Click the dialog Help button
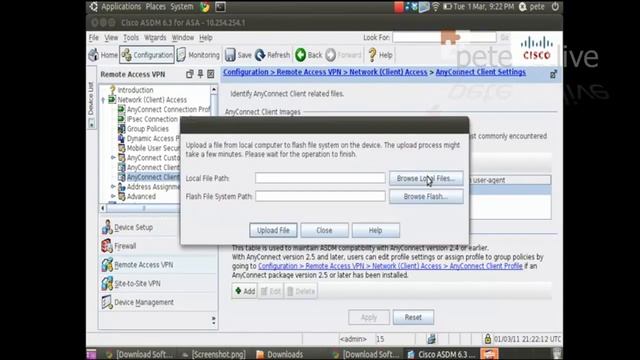Viewport: 640px width, 360px height. [x=376, y=230]
